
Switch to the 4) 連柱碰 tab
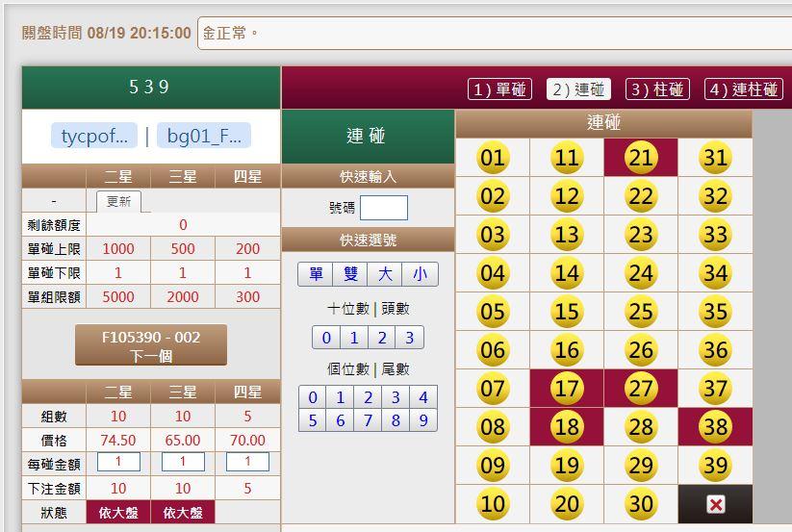744,89
